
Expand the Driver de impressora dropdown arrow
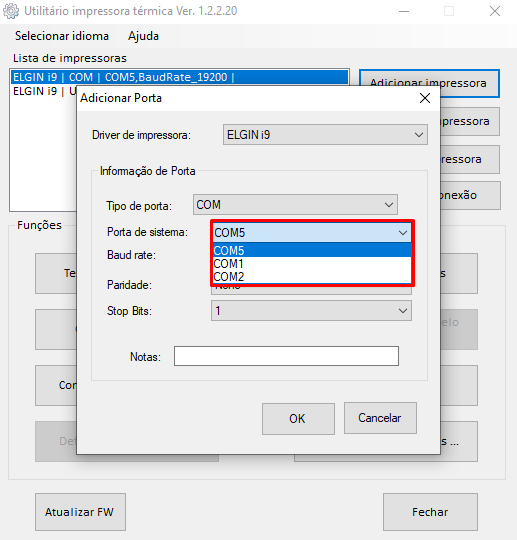tap(418, 135)
